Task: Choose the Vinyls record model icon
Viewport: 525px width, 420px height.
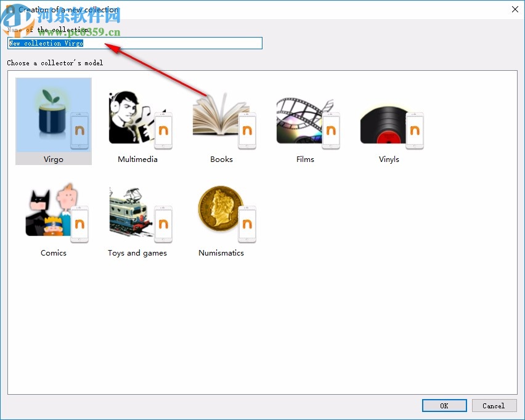Action: point(392,127)
